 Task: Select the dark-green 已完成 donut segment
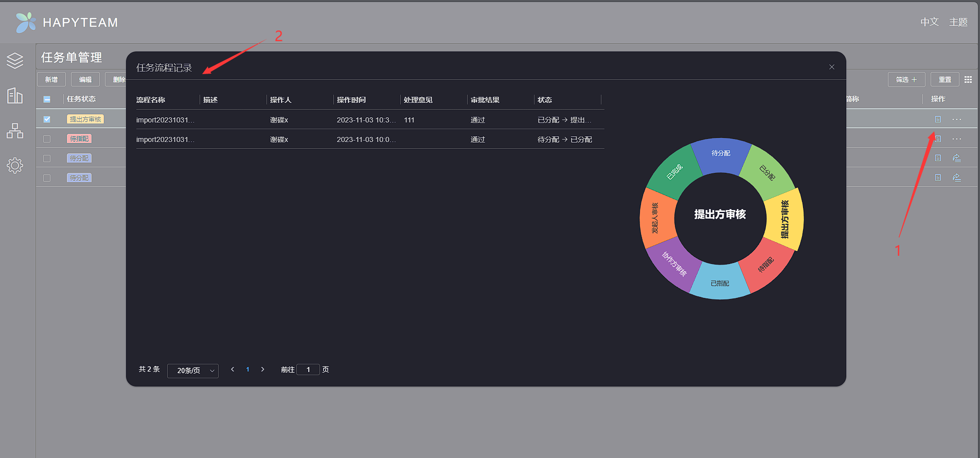[x=674, y=172]
